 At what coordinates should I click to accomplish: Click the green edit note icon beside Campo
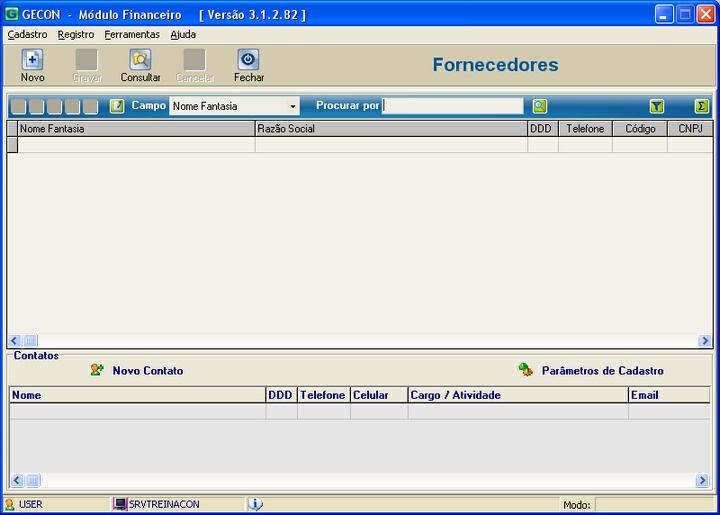click(x=117, y=106)
